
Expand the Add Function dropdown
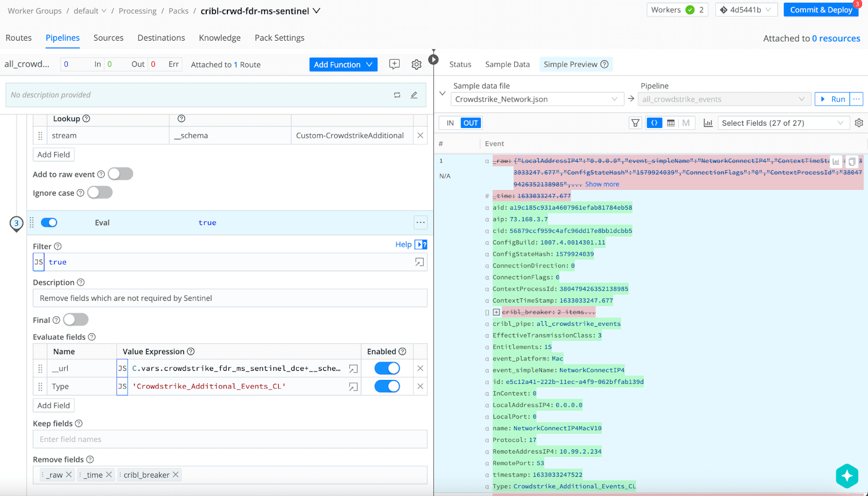click(x=343, y=65)
